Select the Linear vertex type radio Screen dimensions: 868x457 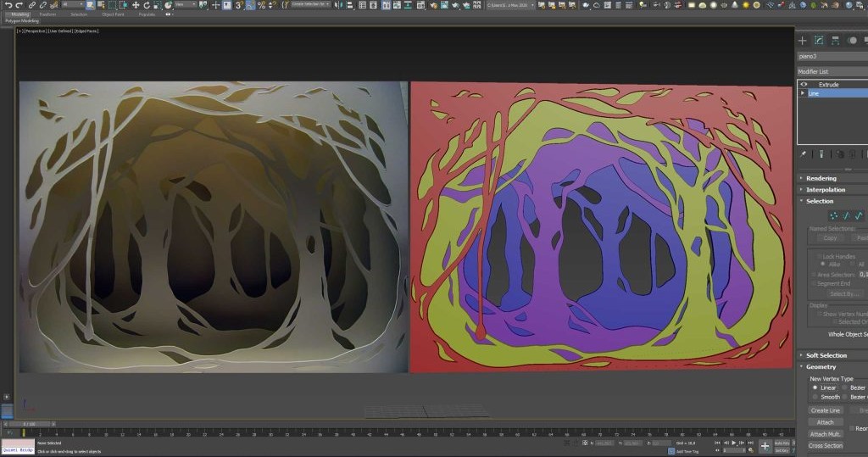815,387
